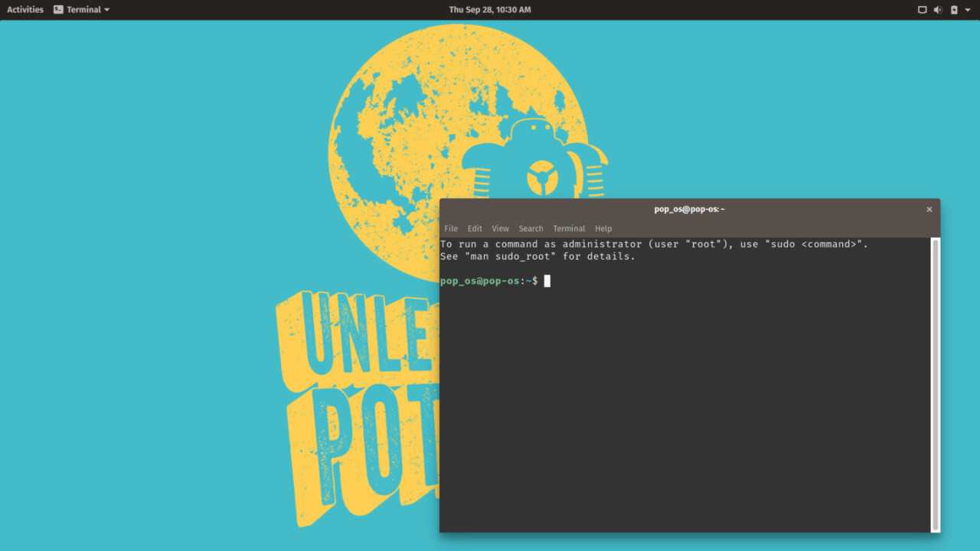The height and width of the screenshot is (551, 980).
Task: Click the empty dark terminal output area
Action: coord(681,406)
